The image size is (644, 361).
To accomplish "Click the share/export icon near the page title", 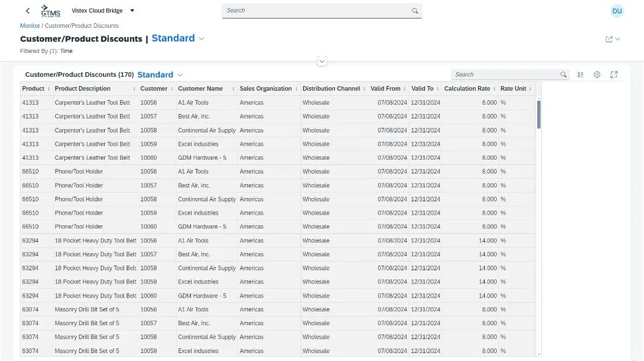I will (x=609, y=39).
